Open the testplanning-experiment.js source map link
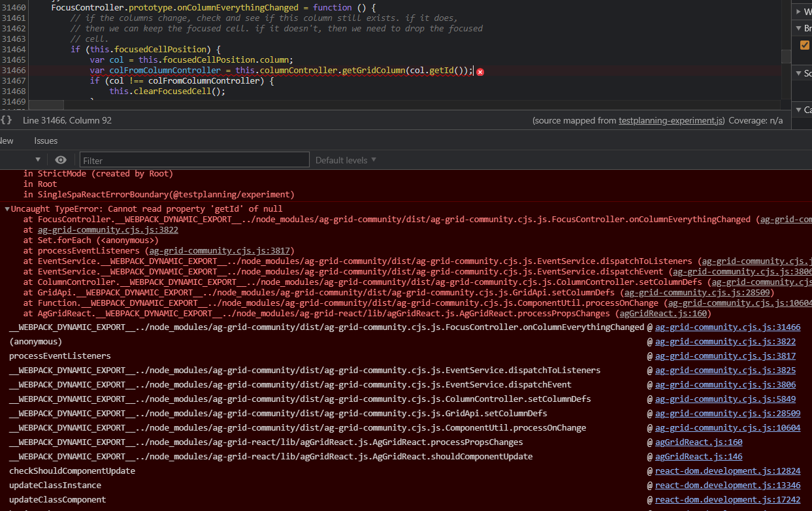Image resolution: width=812 pixels, height=511 pixels. (x=671, y=120)
